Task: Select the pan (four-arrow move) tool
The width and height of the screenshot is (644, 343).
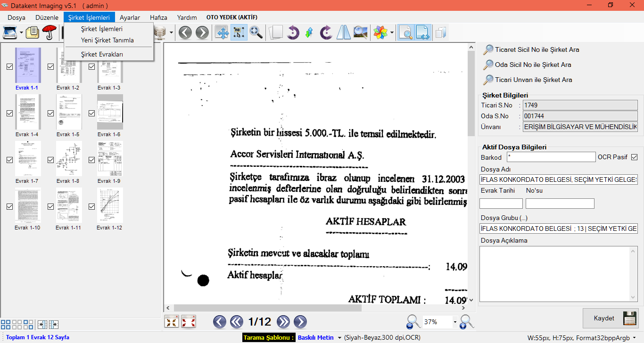Action: [x=222, y=33]
